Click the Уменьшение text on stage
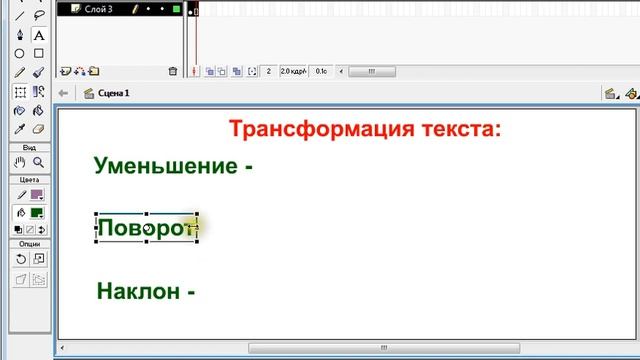 (x=166, y=167)
